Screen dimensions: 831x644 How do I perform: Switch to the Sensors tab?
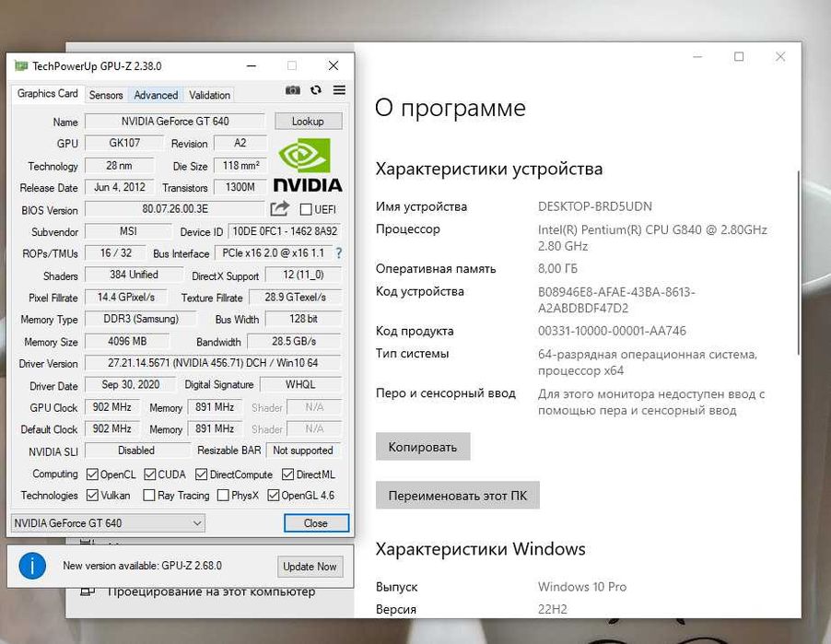click(105, 95)
